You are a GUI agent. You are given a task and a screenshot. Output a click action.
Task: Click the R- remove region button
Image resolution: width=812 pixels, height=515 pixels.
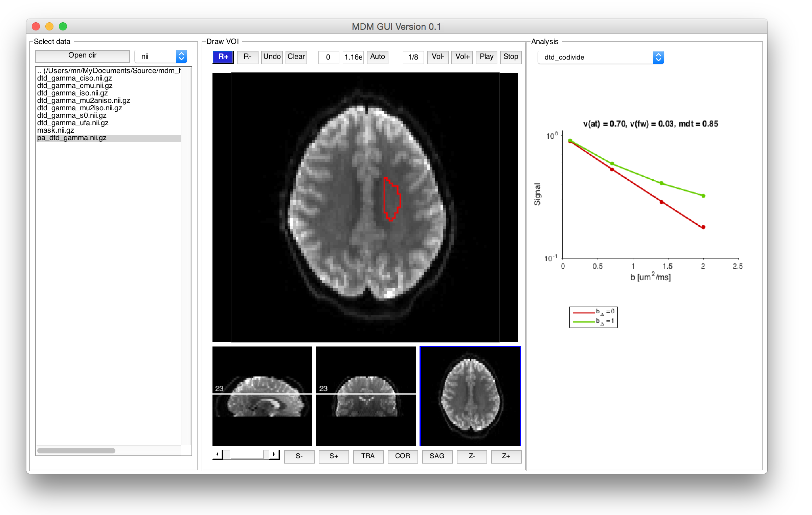click(247, 57)
